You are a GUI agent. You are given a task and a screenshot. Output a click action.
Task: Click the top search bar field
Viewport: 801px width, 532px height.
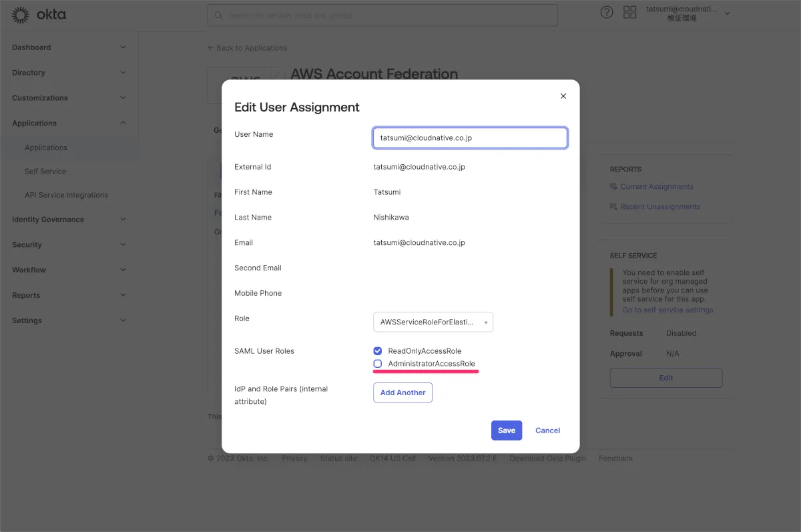coord(382,15)
